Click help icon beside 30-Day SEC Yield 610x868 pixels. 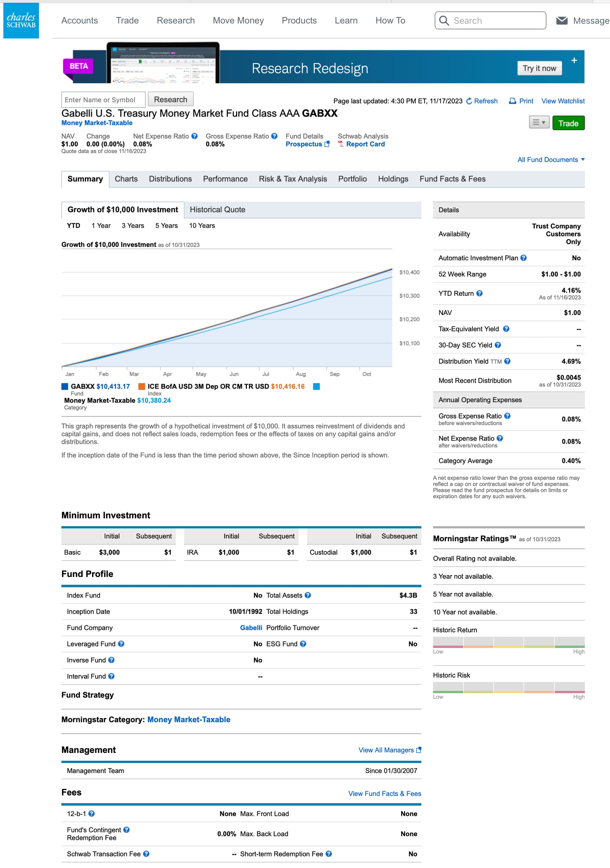click(x=498, y=345)
